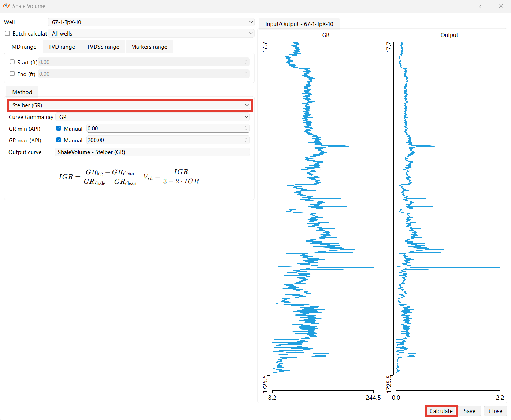The height and width of the screenshot is (420, 511).
Task: Switch to the Markers range tab
Action: tap(149, 47)
